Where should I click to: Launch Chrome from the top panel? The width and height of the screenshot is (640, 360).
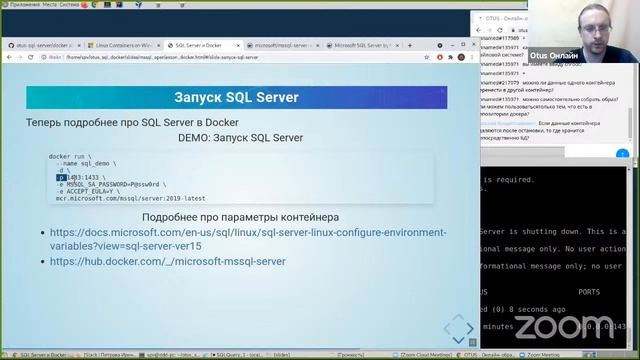[x=95, y=4]
